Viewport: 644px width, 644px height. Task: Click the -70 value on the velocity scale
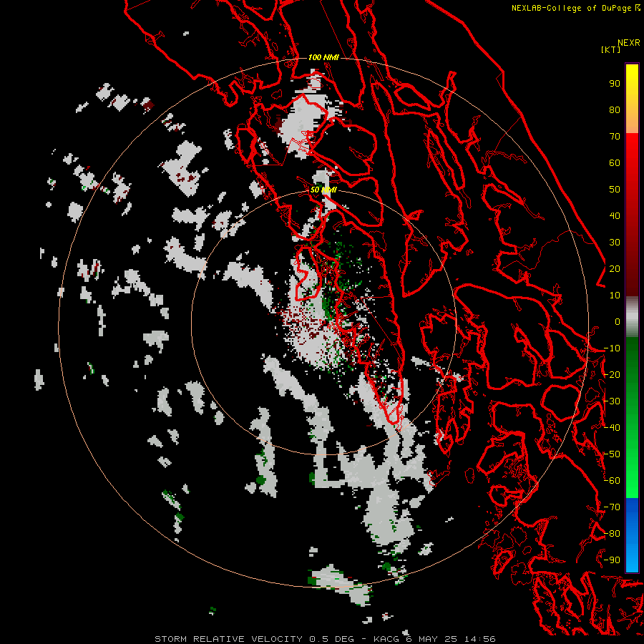click(612, 507)
